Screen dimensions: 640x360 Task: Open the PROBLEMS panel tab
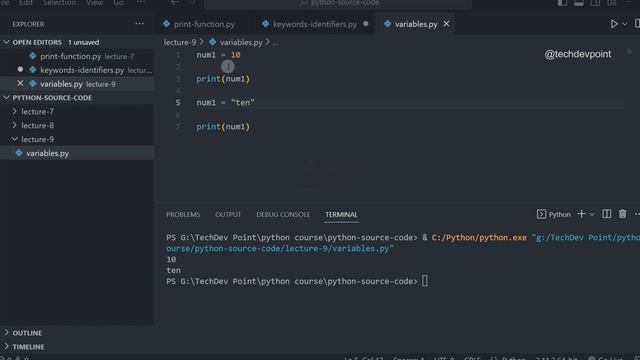pos(183,214)
